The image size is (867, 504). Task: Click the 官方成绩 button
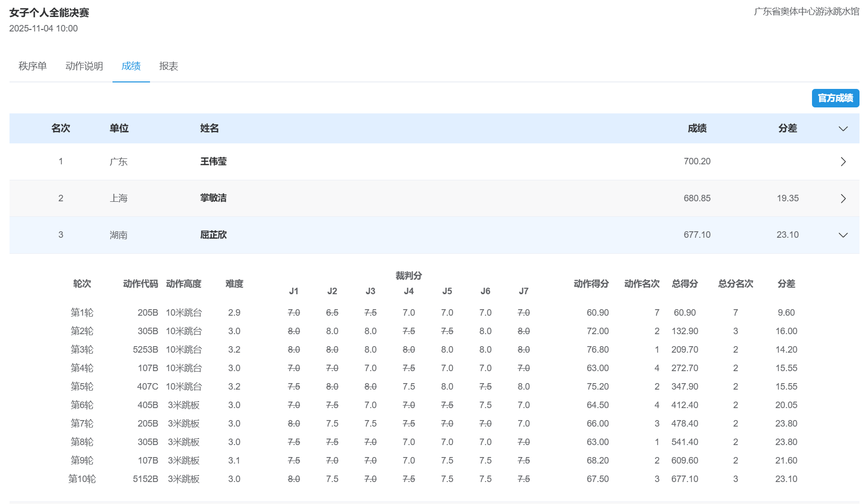tap(835, 98)
